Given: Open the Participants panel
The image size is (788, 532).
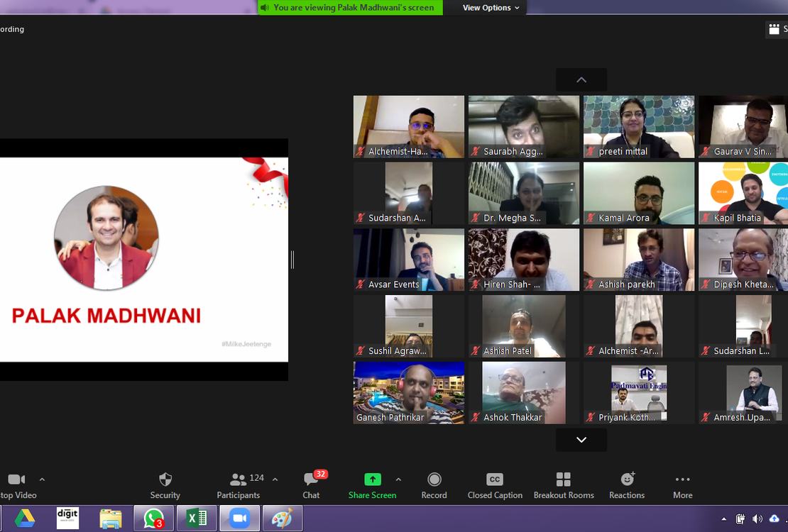Looking at the screenshot, I should (239, 480).
